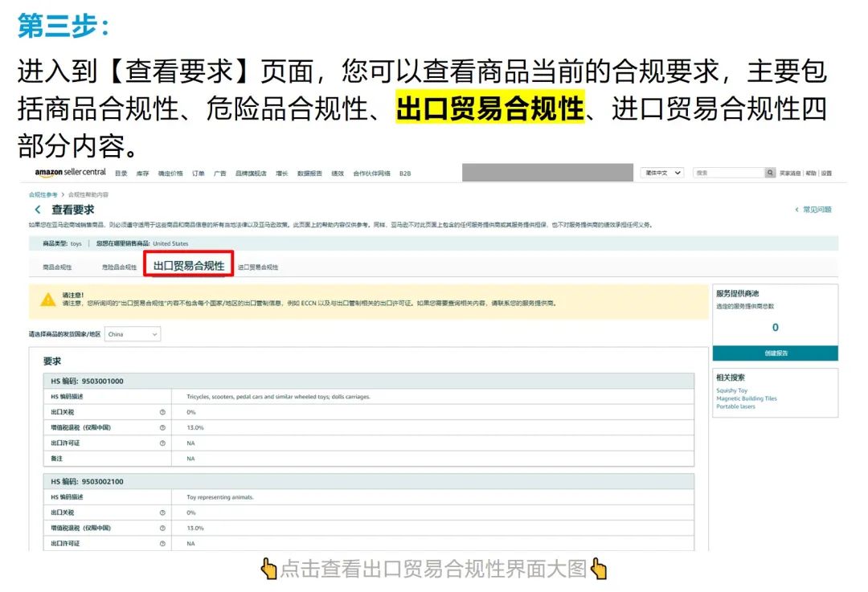The height and width of the screenshot is (592, 868).
Task: Open the China shipping country dropdown
Action: click(133, 334)
